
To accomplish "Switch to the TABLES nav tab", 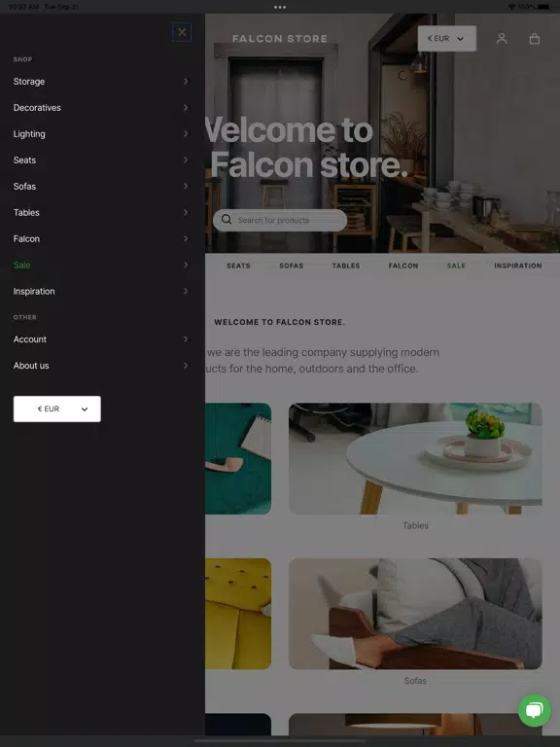I will point(346,266).
